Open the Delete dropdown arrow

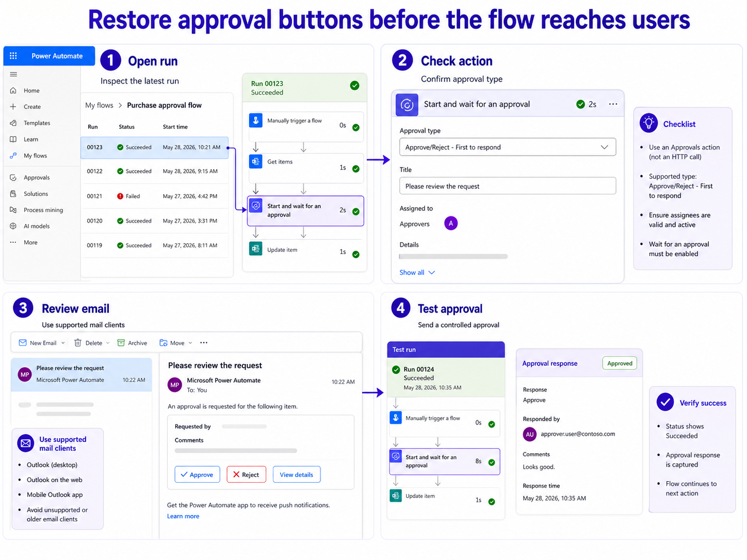point(107,343)
